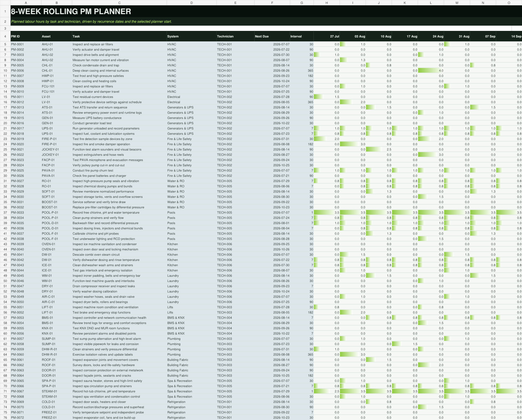
Task: Click the technician cell for PM-0039
Action: tap(235, 244)
